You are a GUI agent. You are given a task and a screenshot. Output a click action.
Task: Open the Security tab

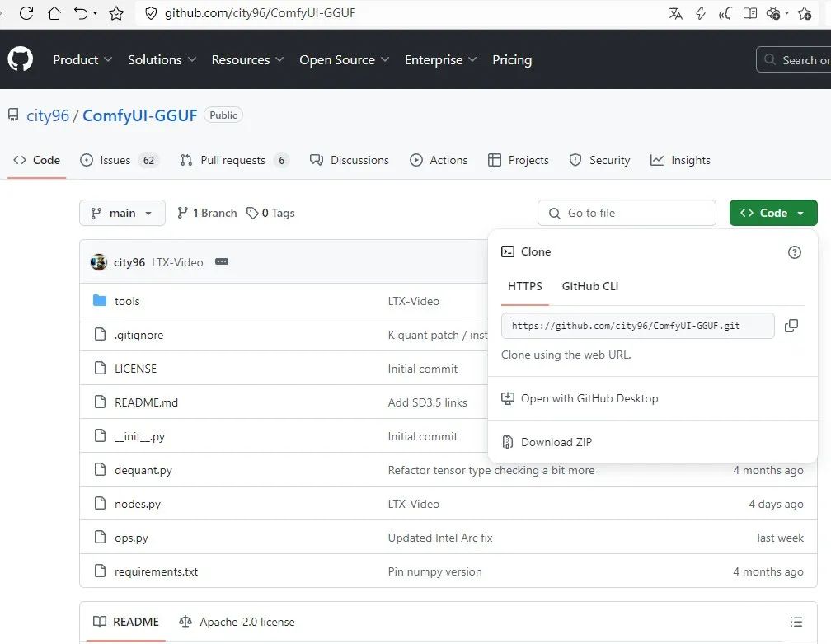599,160
